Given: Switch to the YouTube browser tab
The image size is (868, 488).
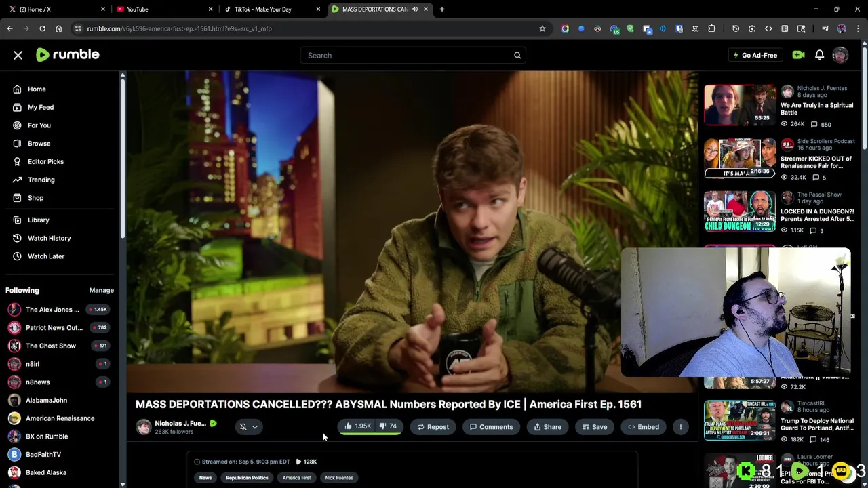Looking at the screenshot, I should pyautogui.click(x=163, y=9).
